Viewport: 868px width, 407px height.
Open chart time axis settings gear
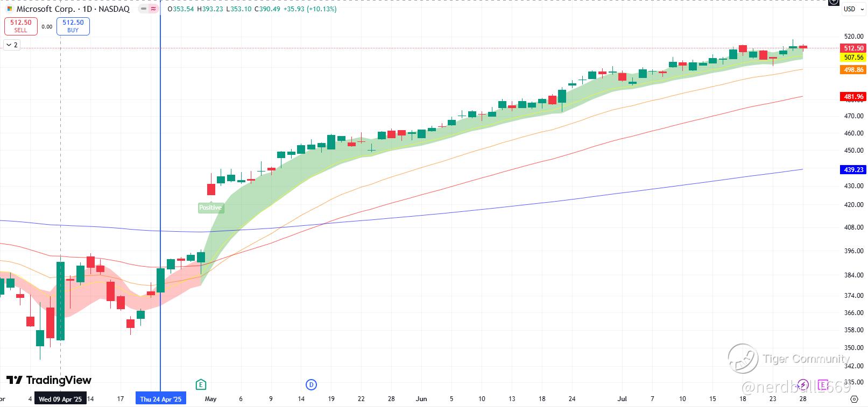[854, 399]
